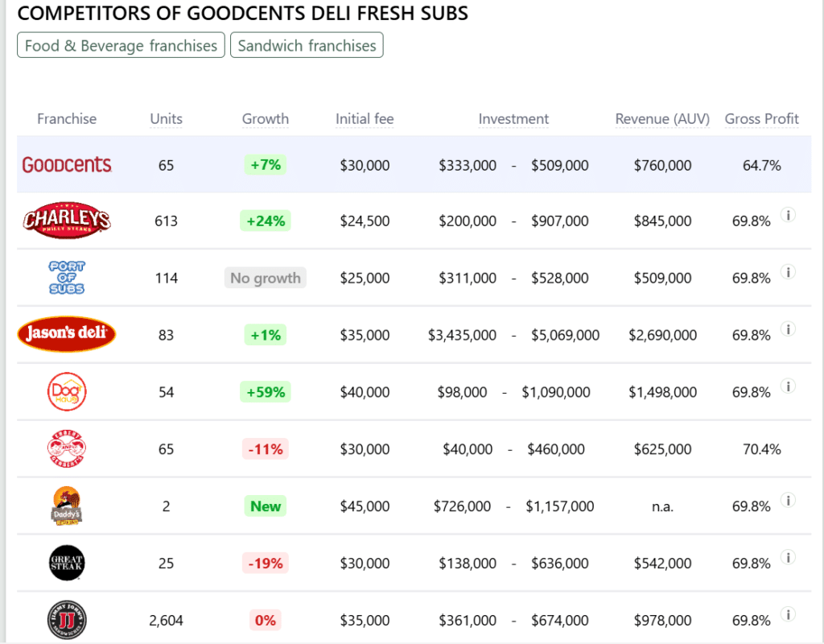Sort by the Units column header

pos(166,119)
